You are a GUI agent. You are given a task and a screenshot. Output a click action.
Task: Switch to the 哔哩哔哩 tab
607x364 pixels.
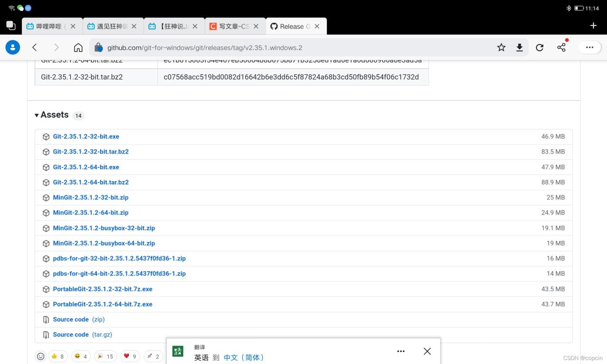point(52,27)
